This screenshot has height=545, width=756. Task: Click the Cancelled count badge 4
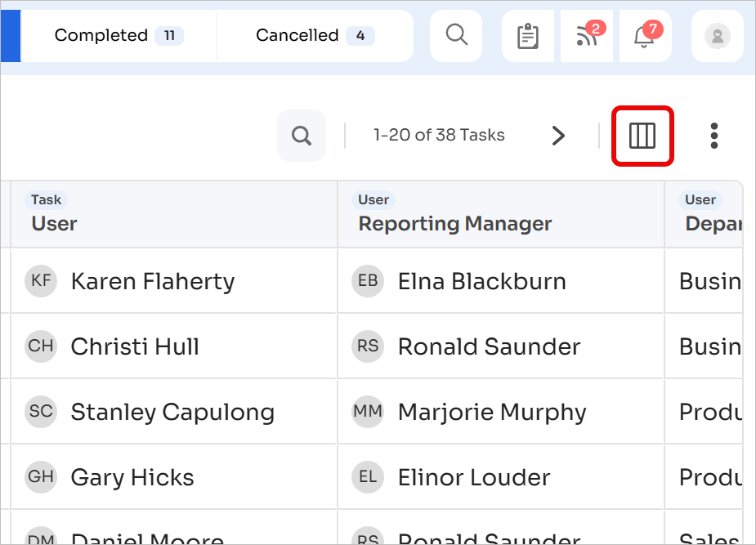click(360, 36)
